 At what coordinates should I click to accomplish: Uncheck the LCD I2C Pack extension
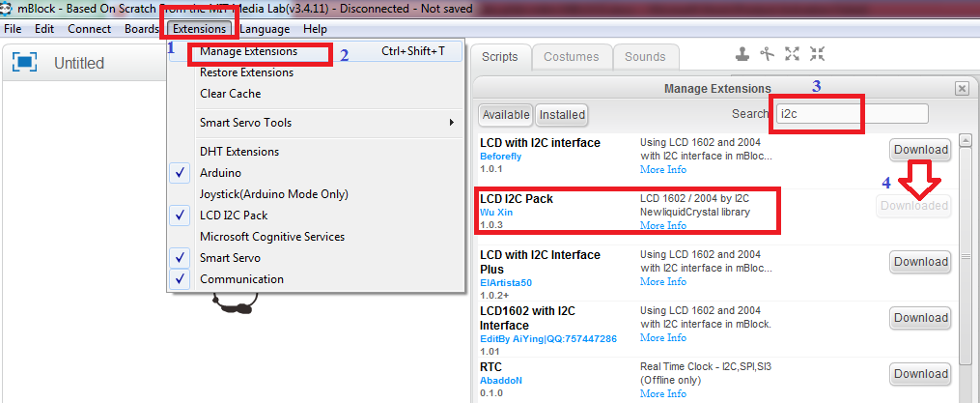[180, 216]
